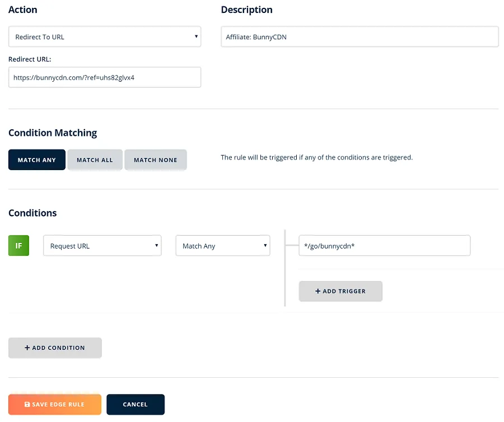Click the Description field with Affiliate: BunnyCDN

[359, 37]
